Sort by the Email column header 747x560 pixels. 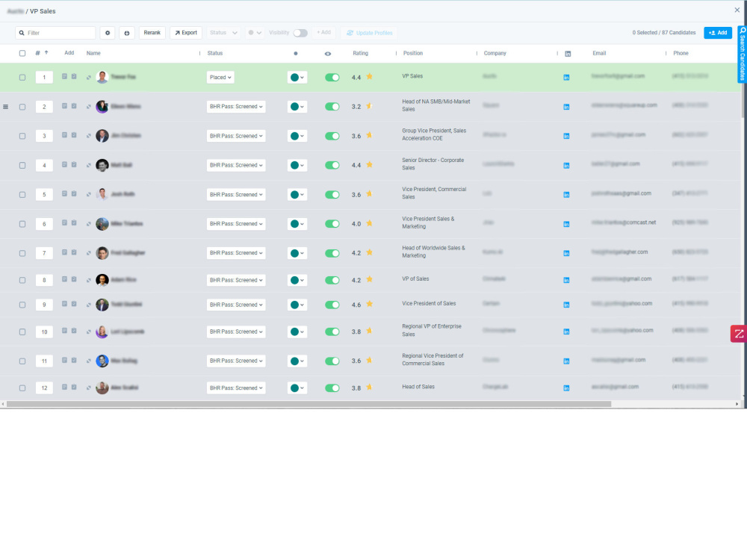click(599, 53)
